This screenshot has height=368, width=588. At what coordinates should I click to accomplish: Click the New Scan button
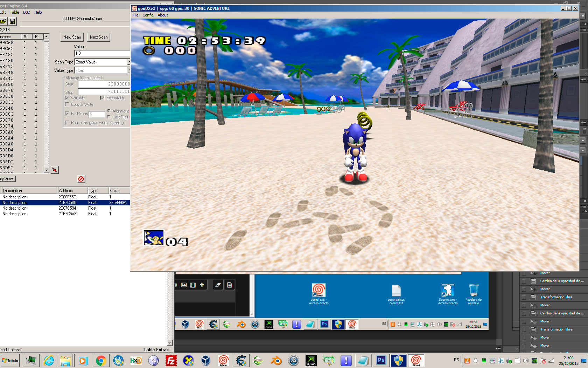coord(72,37)
